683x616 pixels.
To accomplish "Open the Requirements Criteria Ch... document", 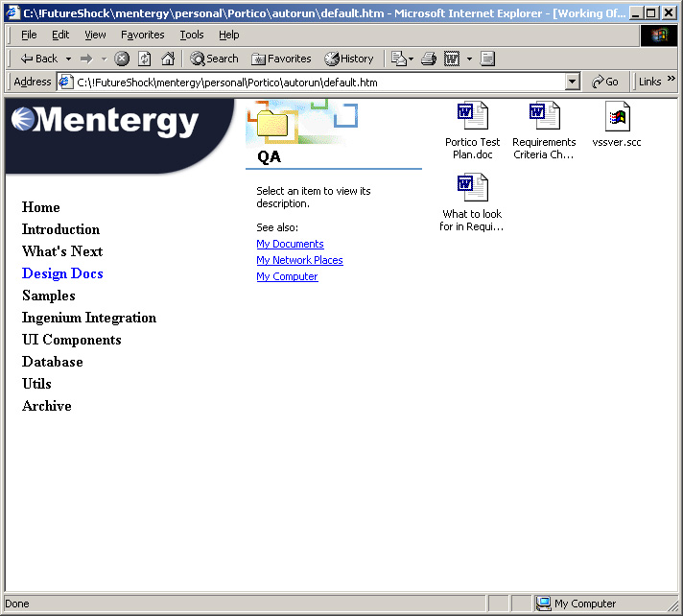I will 544,130.
